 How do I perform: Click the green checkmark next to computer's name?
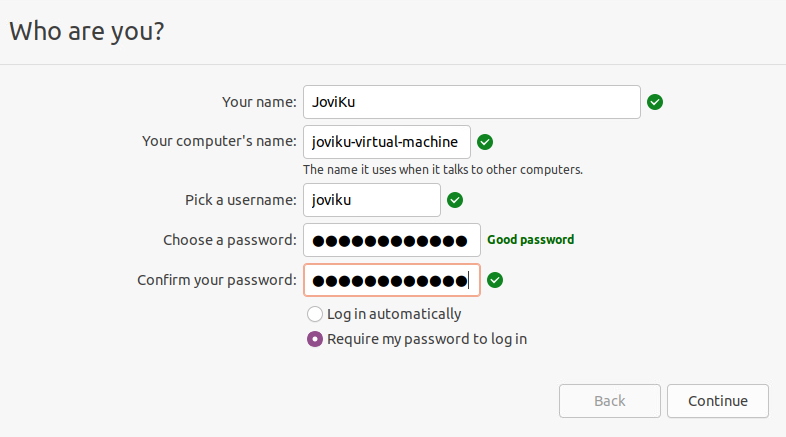(x=485, y=142)
